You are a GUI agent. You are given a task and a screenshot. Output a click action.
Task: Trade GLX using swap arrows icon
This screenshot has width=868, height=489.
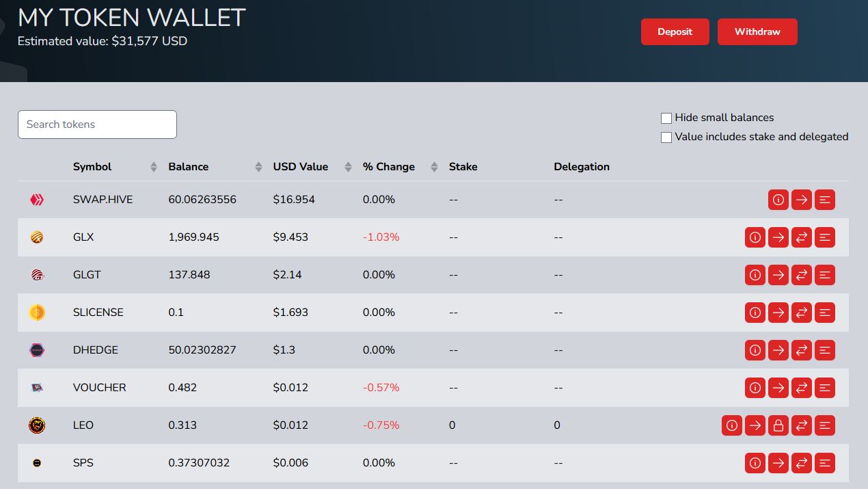[802, 237]
